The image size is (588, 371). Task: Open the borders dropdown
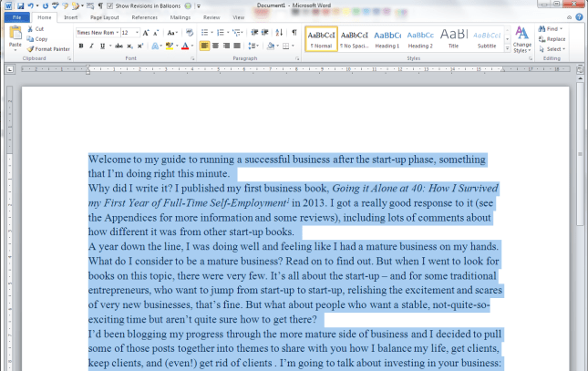293,46
